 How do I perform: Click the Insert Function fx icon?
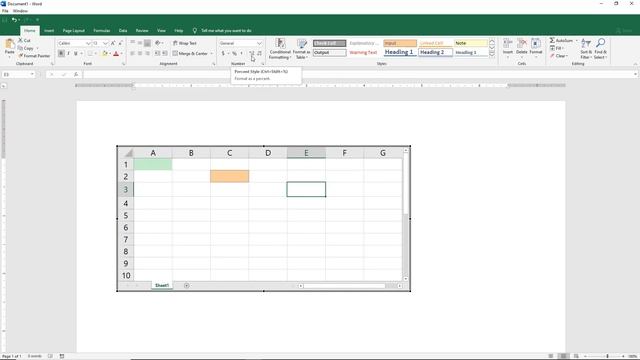[76, 74]
